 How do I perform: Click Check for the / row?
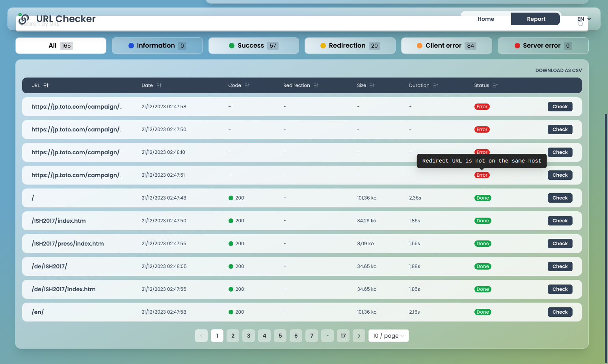(560, 198)
